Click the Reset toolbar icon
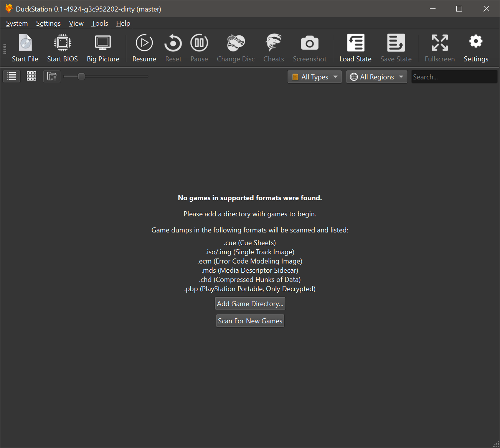The image size is (500, 448). [x=173, y=43]
